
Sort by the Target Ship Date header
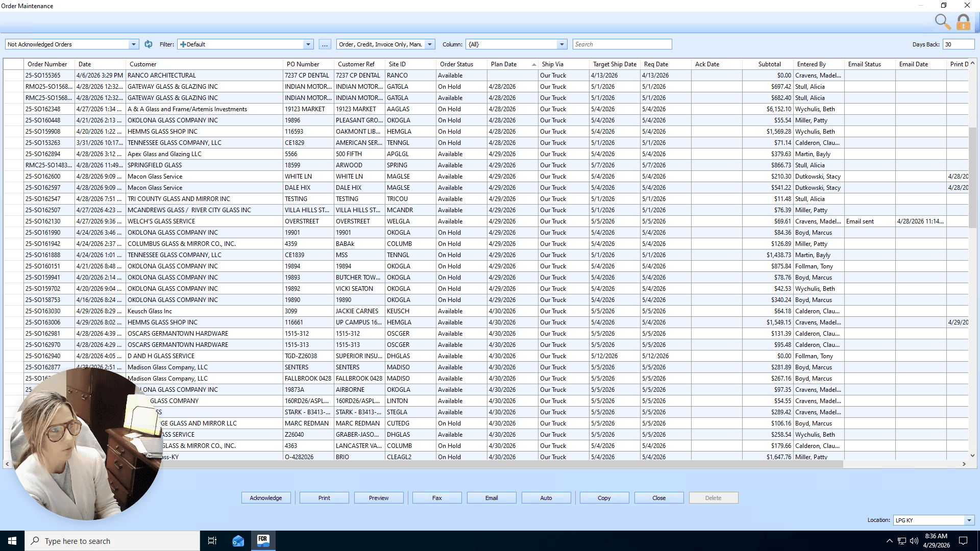[615, 64]
